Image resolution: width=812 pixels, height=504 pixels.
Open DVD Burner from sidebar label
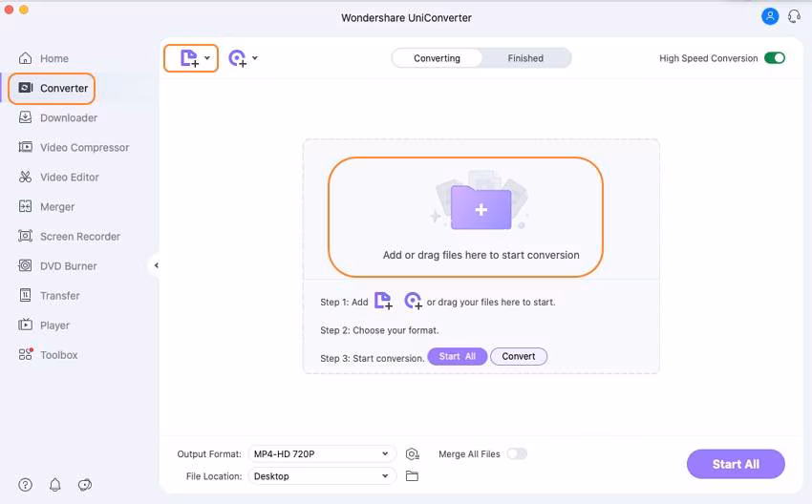point(69,266)
